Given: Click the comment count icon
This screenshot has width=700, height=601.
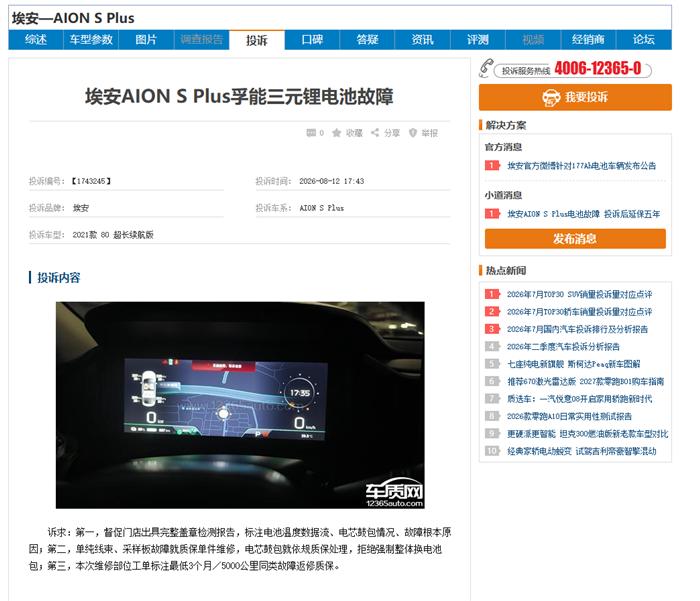Looking at the screenshot, I should point(311,133).
